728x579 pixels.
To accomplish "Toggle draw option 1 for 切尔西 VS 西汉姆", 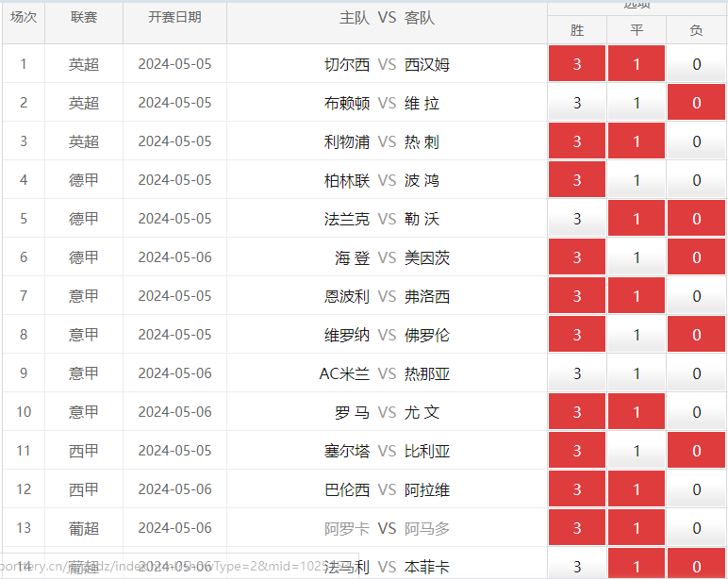I will pos(637,63).
